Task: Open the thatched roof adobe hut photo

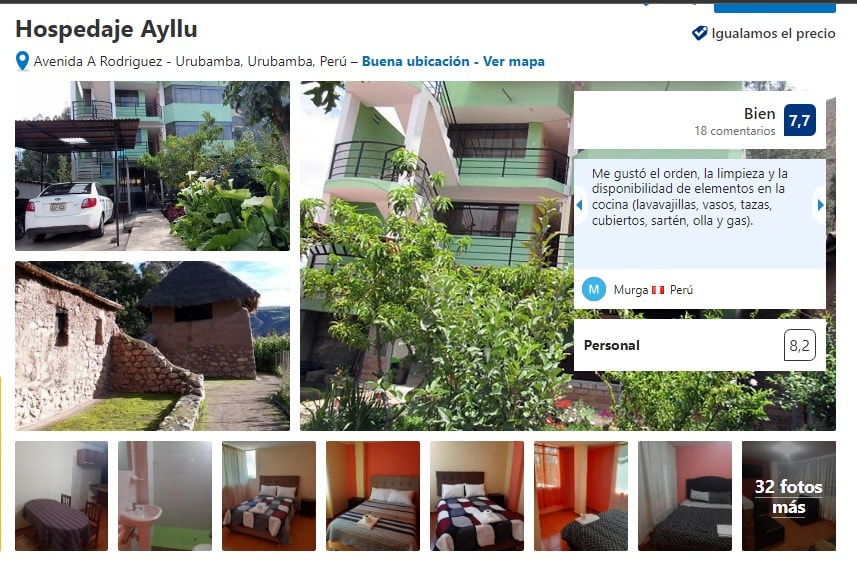Action: [x=152, y=346]
